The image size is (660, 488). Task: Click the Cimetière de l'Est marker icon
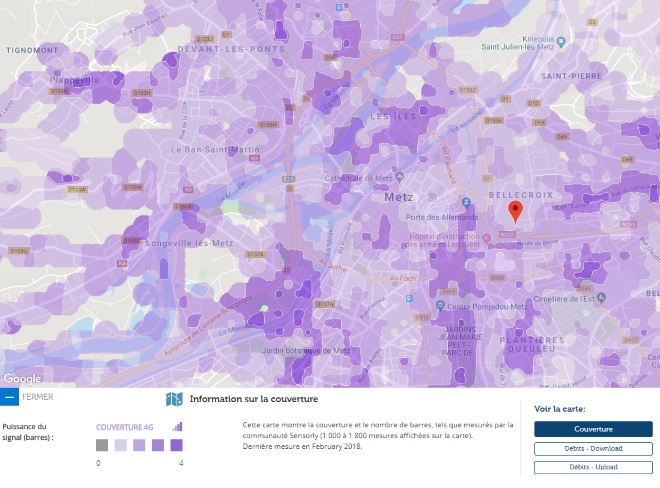pos(601,297)
